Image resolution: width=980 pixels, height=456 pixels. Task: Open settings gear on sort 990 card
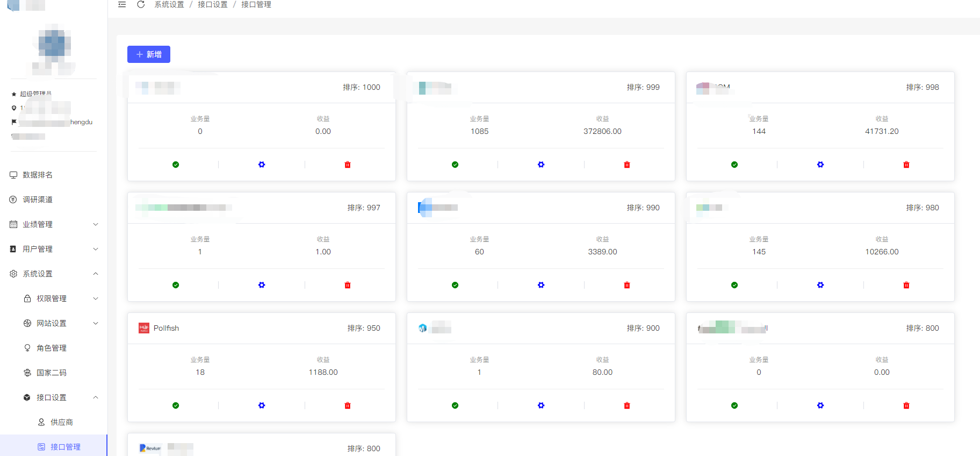click(x=541, y=285)
